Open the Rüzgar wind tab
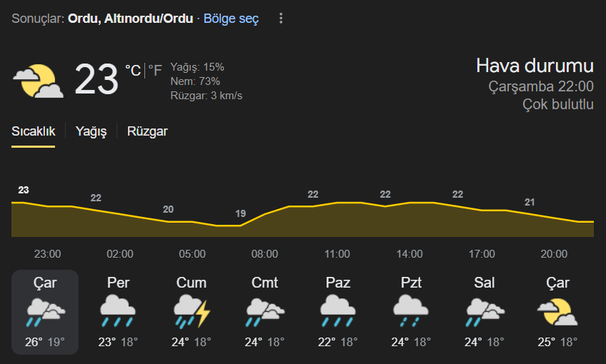 [x=147, y=131]
